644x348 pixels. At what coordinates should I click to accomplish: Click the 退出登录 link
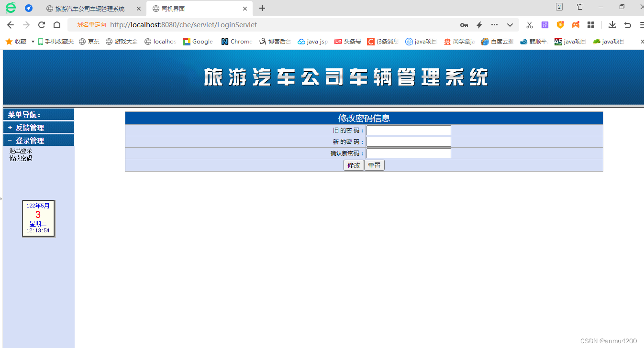pos(20,150)
